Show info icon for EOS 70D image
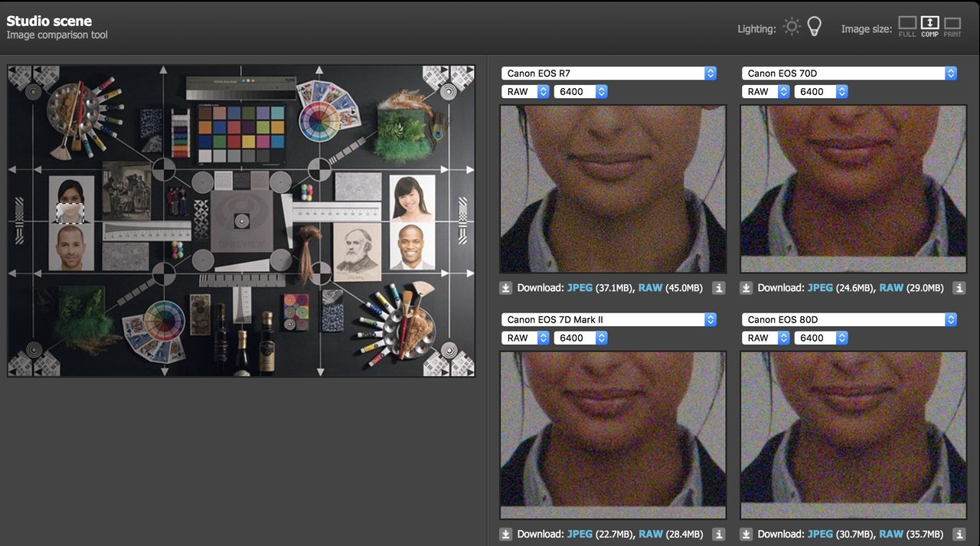Image resolution: width=980 pixels, height=546 pixels. click(959, 288)
